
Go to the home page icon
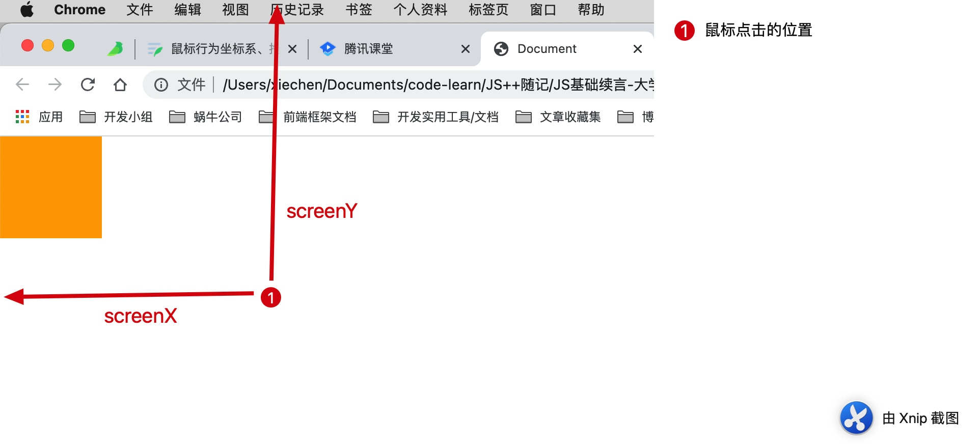(x=120, y=85)
